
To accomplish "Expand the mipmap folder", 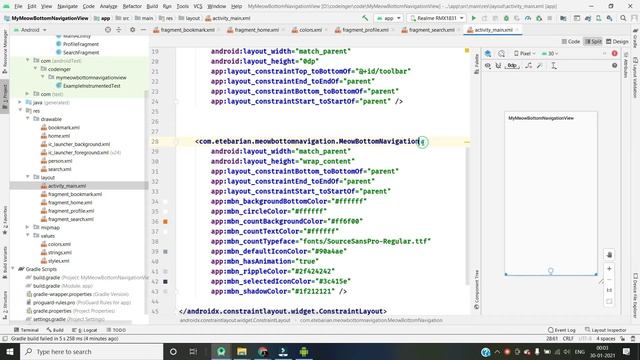I will tap(28, 227).
